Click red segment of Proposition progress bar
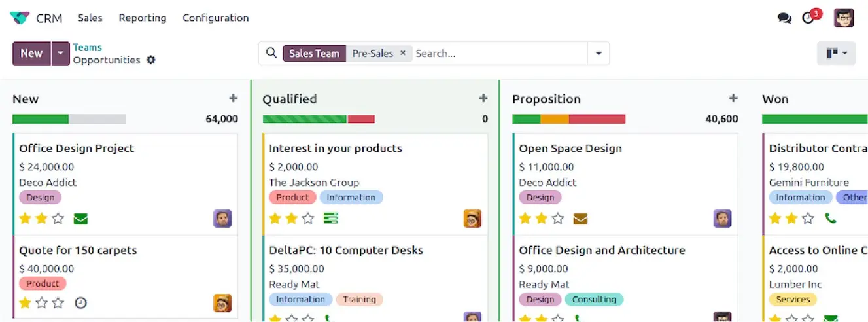The image size is (868, 322). pyautogui.click(x=597, y=119)
